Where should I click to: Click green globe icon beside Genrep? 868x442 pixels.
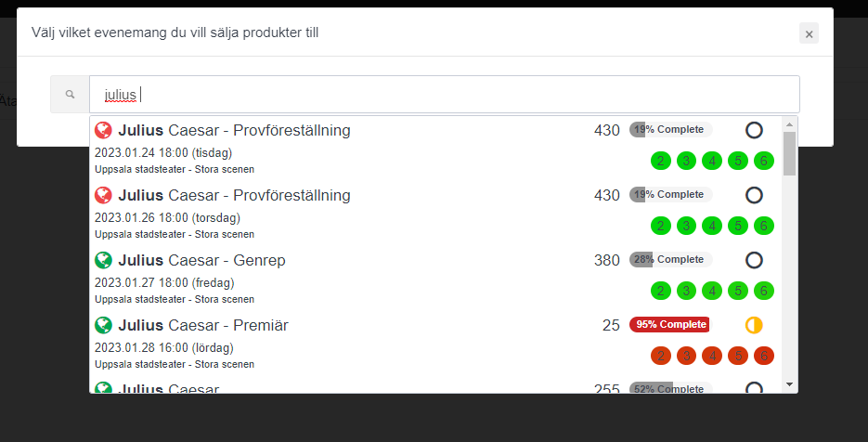coord(104,260)
